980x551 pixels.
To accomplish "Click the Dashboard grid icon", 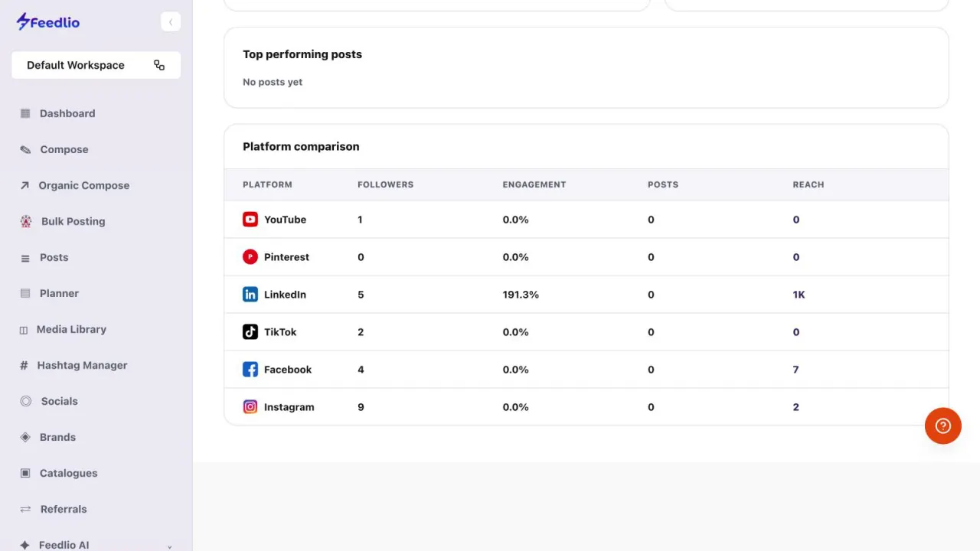I will (x=25, y=113).
